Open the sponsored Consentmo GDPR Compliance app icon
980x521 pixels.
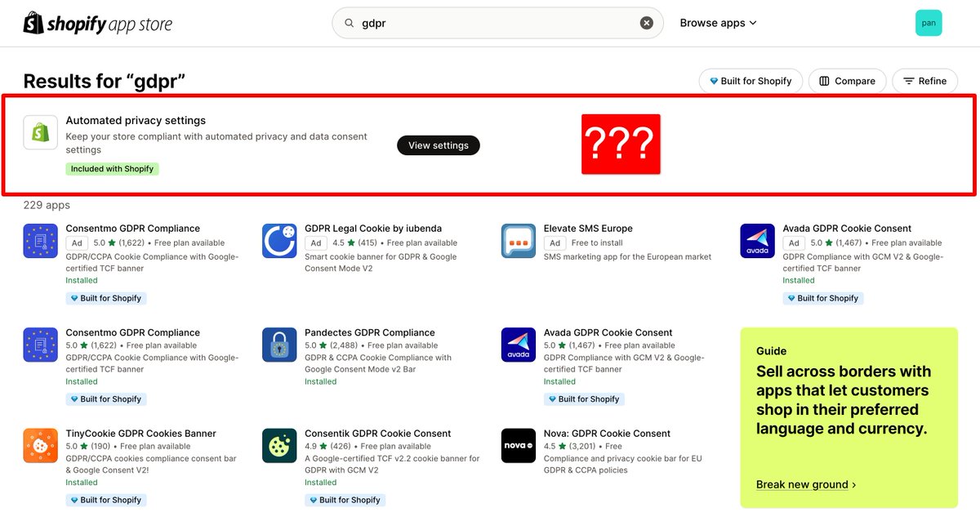pyautogui.click(x=40, y=241)
